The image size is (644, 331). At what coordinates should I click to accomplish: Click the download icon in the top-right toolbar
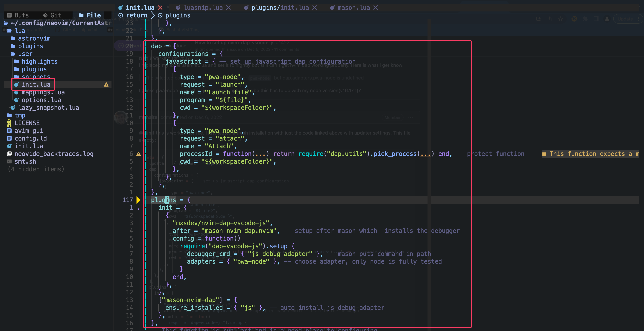coord(539,19)
